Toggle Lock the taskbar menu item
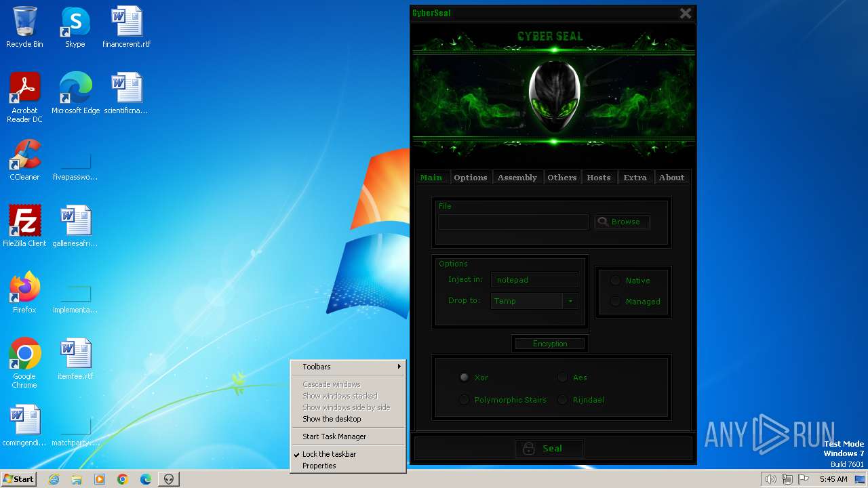 pyautogui.click(x=348, y=454)
